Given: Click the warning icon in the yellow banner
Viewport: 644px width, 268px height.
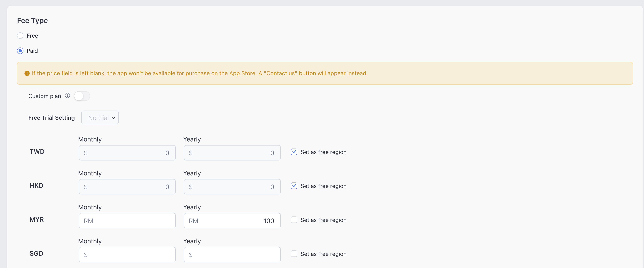Looking at the screenshot, I should pos(27,73).
